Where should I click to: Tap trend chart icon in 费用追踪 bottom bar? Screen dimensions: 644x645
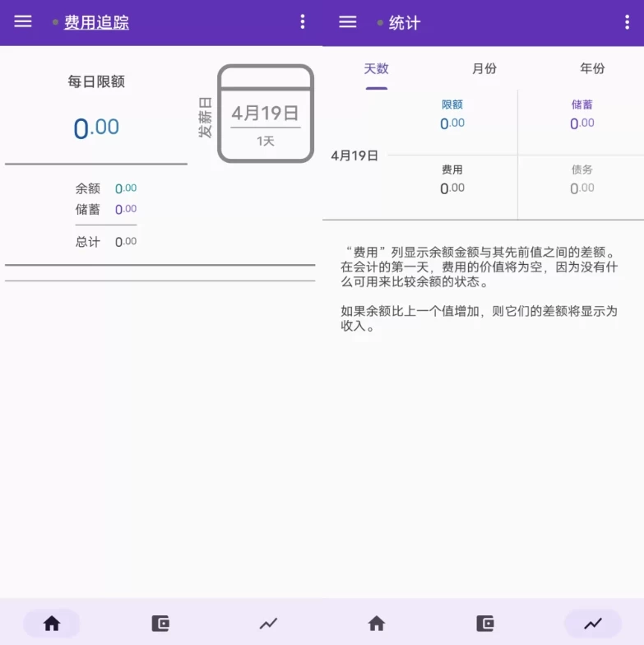(268, 624)
